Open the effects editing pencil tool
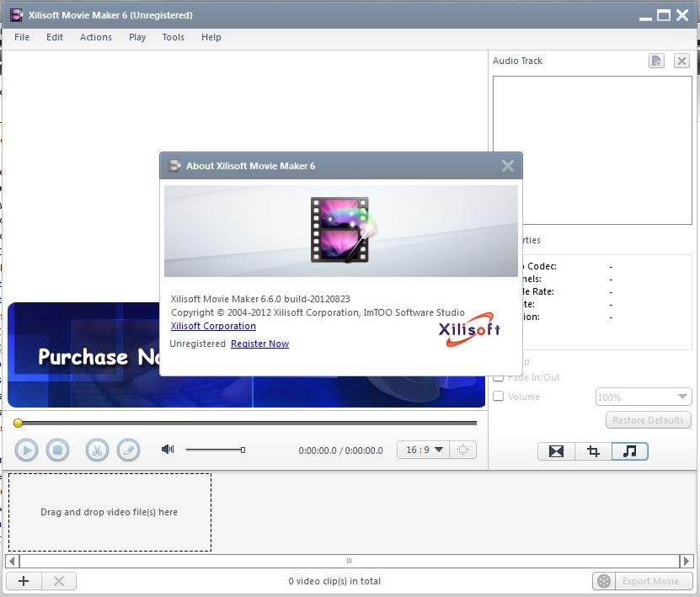Screen dimensions: 700x597 click(x=128, y=450)
